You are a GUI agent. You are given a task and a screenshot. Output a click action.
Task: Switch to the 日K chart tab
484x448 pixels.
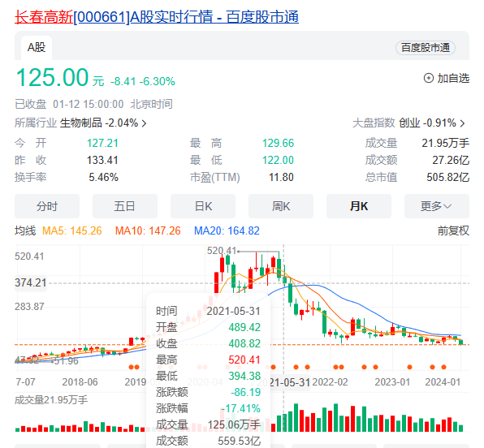point(203,206)
